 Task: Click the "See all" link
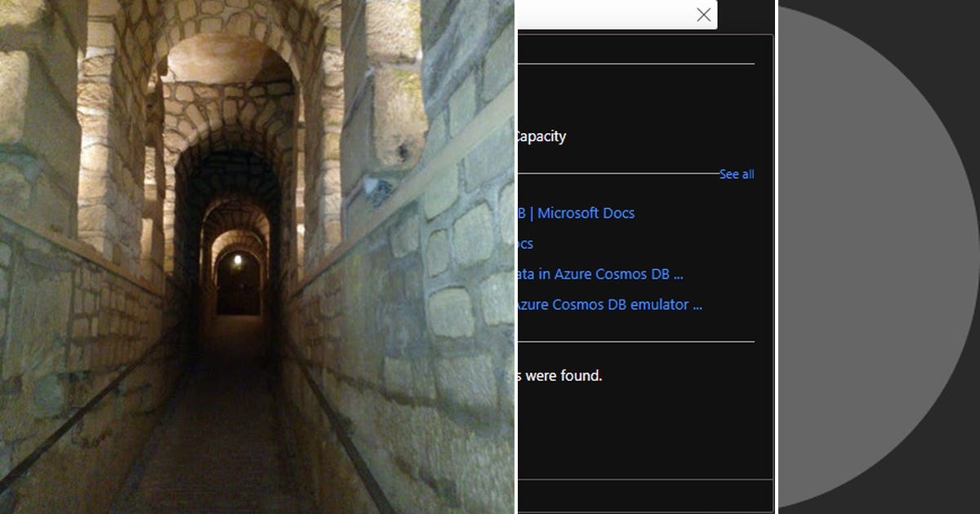click(x=736, y=174)
